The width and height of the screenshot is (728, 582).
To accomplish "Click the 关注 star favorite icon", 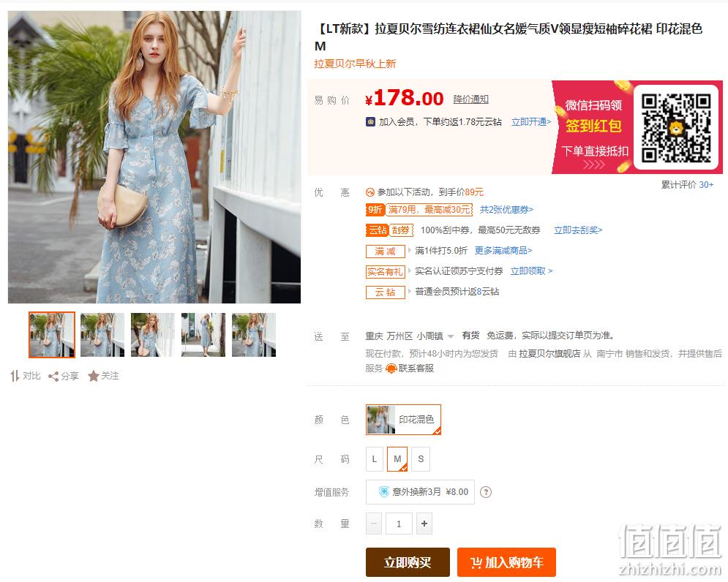I will pos(94,376).
